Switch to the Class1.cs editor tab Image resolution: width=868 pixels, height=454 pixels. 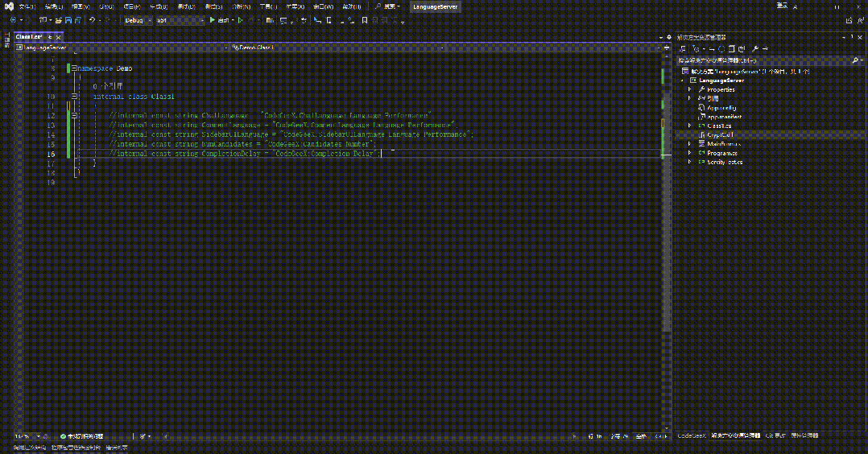tap(29, 36)
